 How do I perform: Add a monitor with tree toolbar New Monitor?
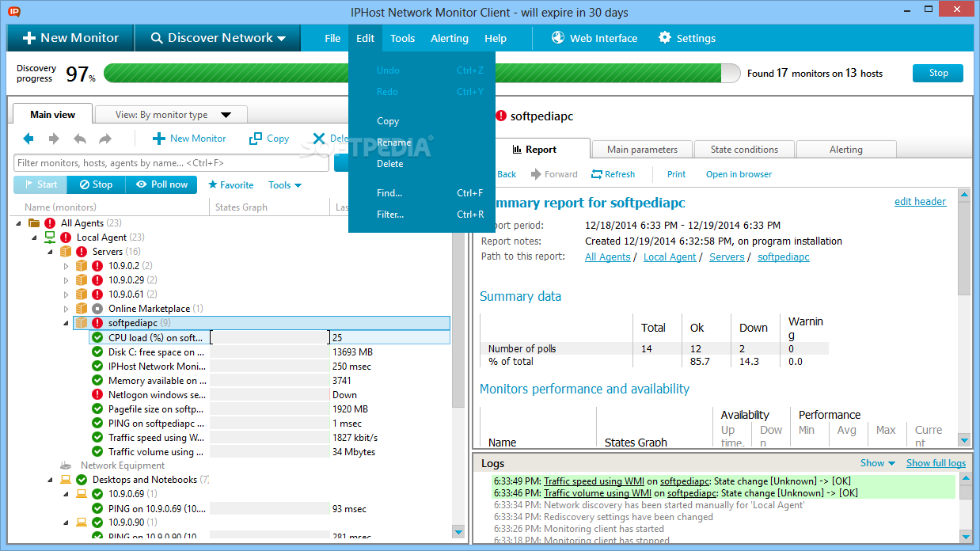[189, 139]
